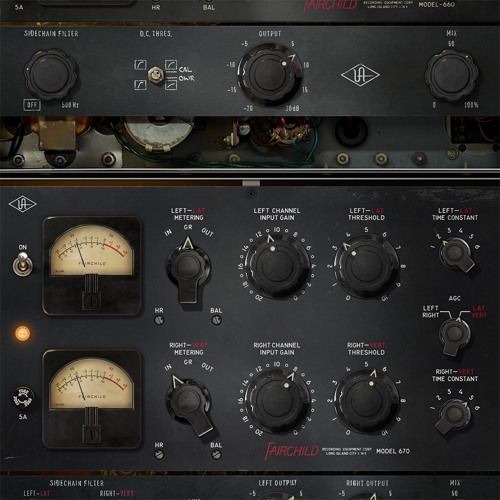The image size is (500, 500).
Task: Click the Sidechain Filter OFF label
Action: click(32, 105)
